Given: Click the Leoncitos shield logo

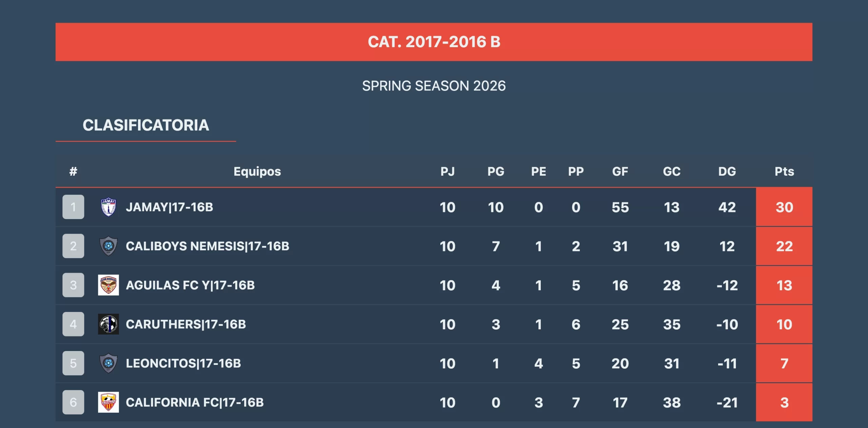Looking at the screenshot, I should click(108, 363).
